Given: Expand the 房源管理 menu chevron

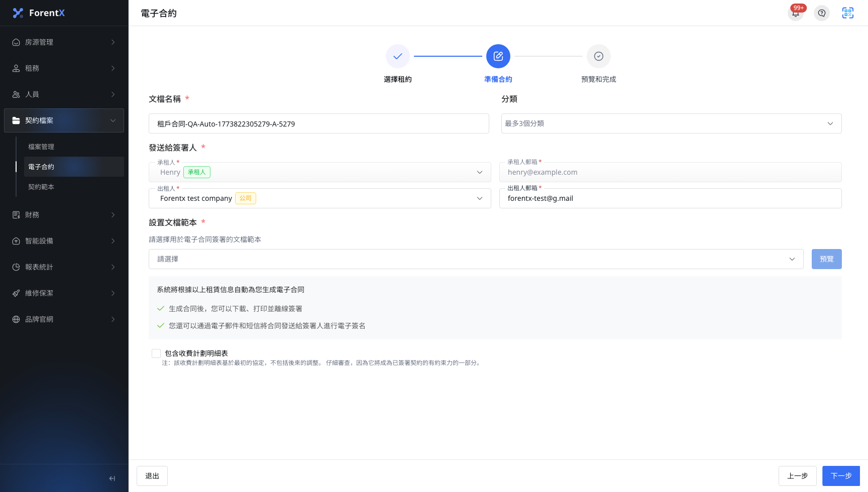Looking at the screenshot, I should tap(113, 42).
